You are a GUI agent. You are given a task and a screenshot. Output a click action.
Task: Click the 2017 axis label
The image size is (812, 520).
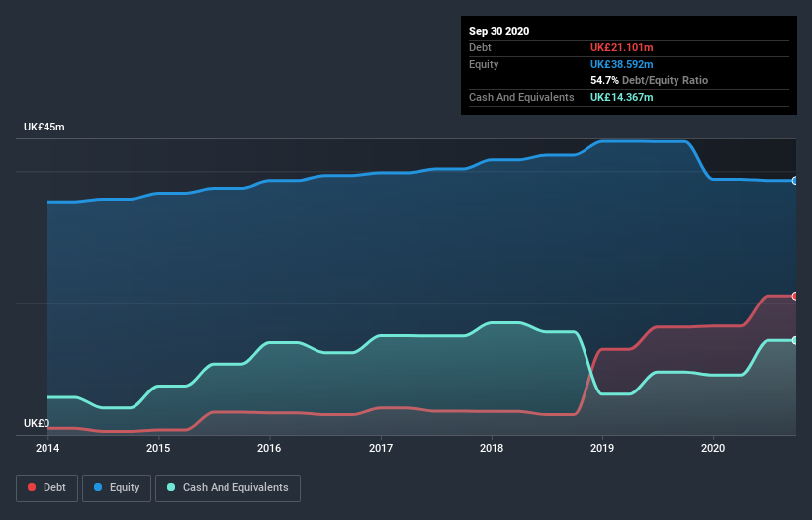(381, 448)
